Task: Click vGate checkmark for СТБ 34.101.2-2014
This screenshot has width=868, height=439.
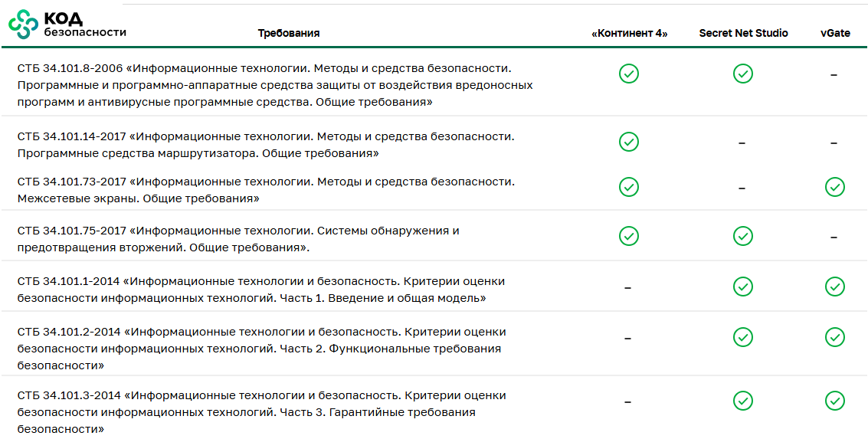Action: [x=835, y=337]
